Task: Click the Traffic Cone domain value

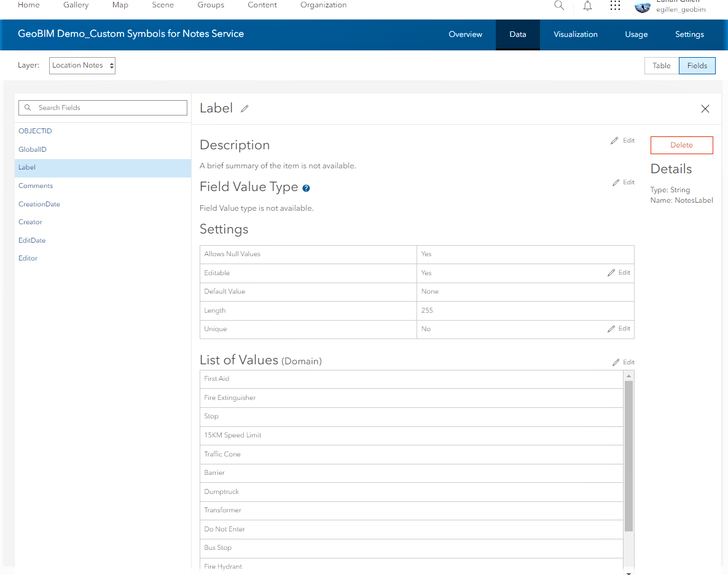Action: tap(412, 455)
